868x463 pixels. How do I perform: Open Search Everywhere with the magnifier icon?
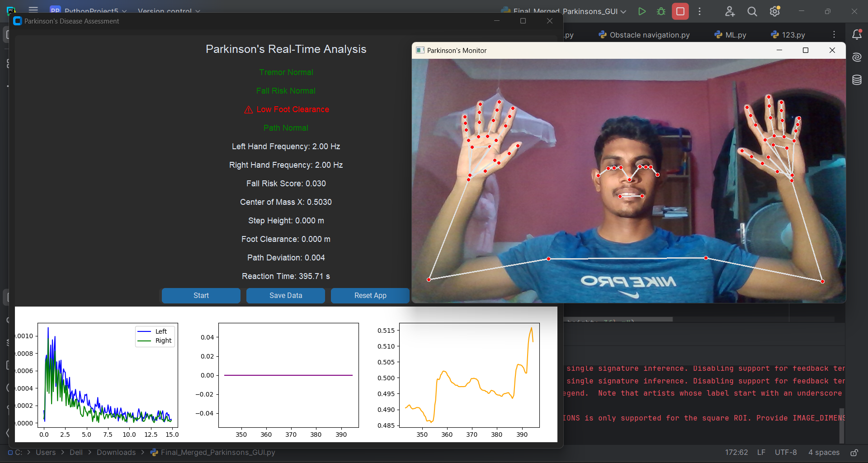[x=752, y=11]
